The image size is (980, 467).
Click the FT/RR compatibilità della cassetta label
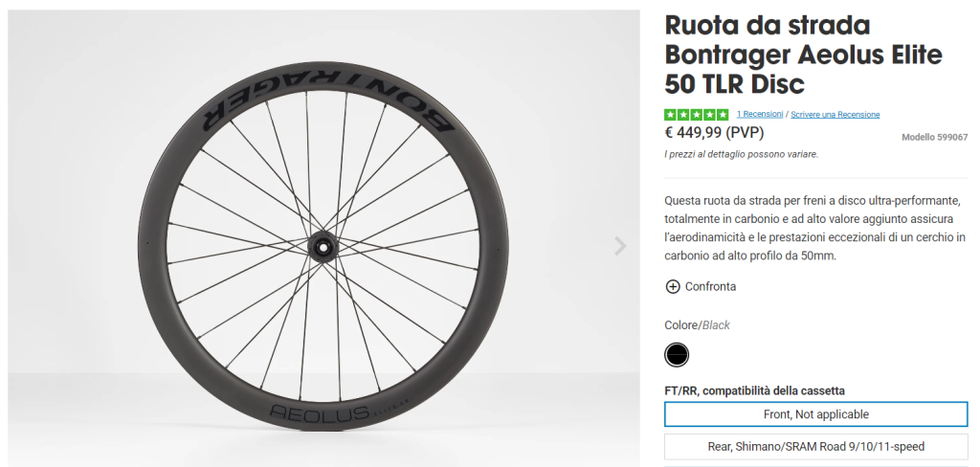coord(754,390)
